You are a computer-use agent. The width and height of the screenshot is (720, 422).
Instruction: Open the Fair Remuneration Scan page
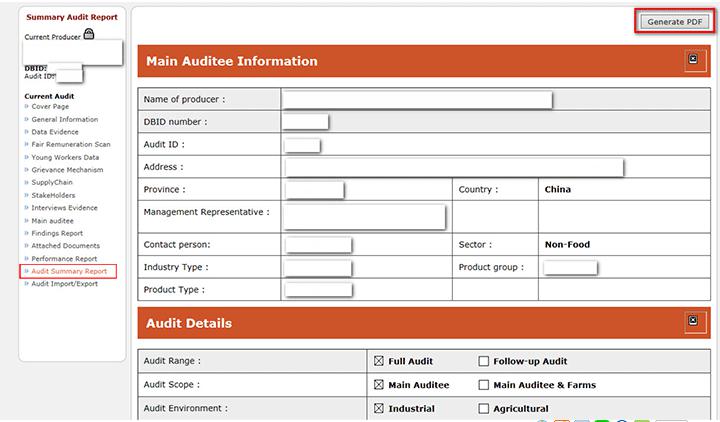(x=71, y=144)
